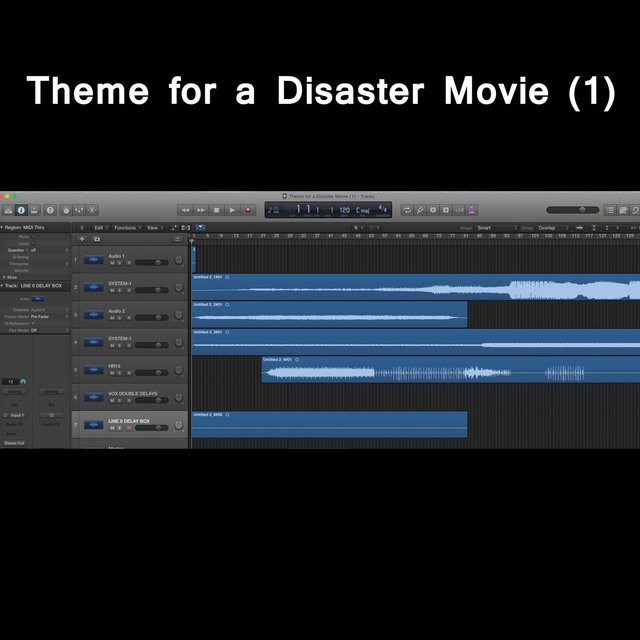Viewport: 640px width, 640px height.
Task: Toggle the Q-Reference checkbox
Action: [34, 323]
